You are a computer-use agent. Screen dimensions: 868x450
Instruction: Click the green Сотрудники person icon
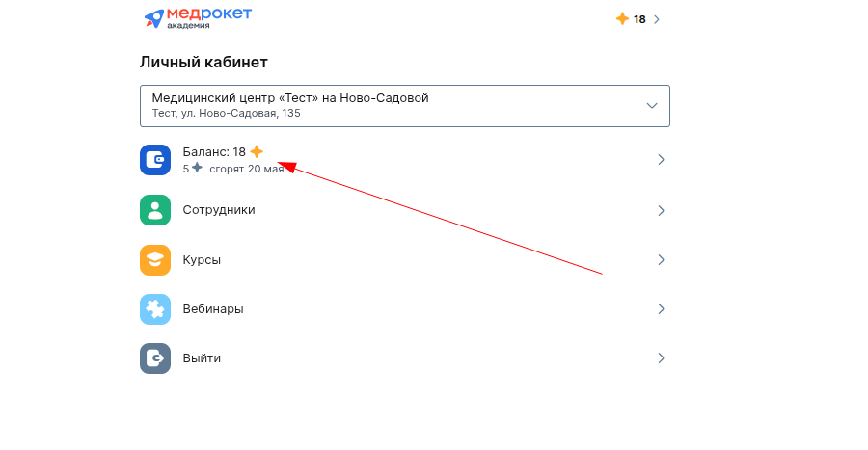click(x=155, y=210)
